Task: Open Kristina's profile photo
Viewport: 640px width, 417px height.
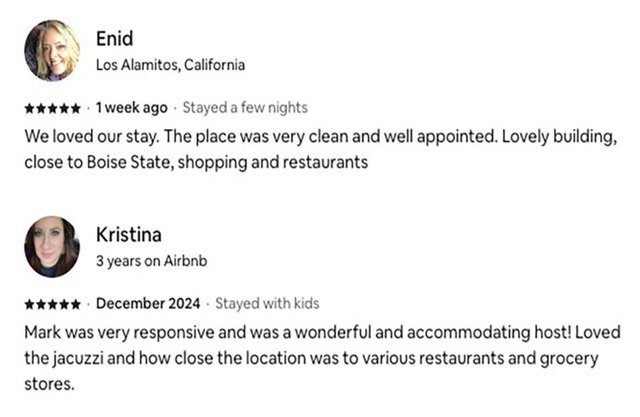Action: [x=52, y=246]
